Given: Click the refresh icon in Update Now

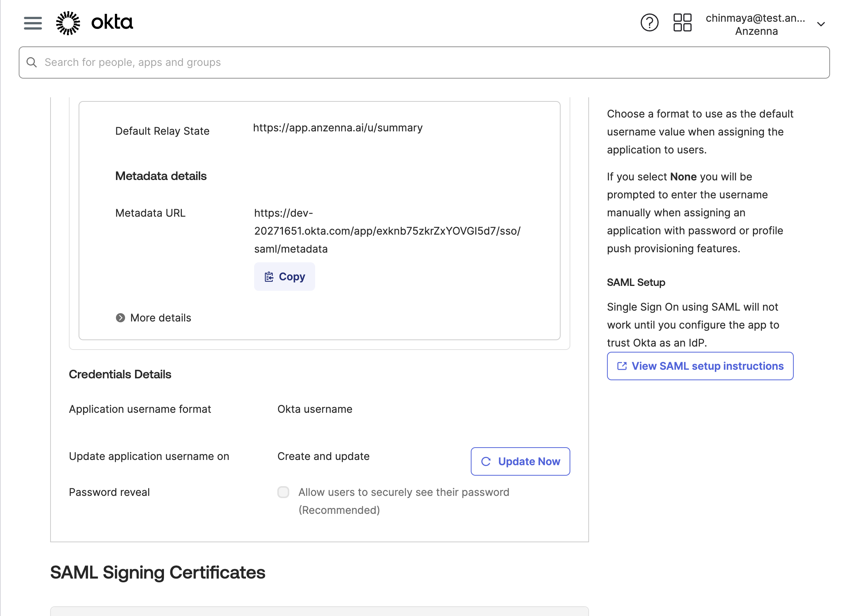Looking at the screenshot, I should [x=486, y=462].
